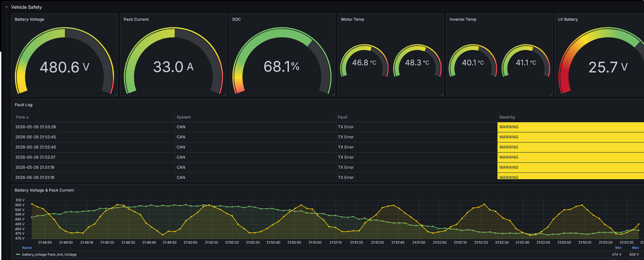The width and height of the screenshot is (644, 260).
Task: Open Battery Voltage & Pack Current panel title
Action: click(44, 190)
